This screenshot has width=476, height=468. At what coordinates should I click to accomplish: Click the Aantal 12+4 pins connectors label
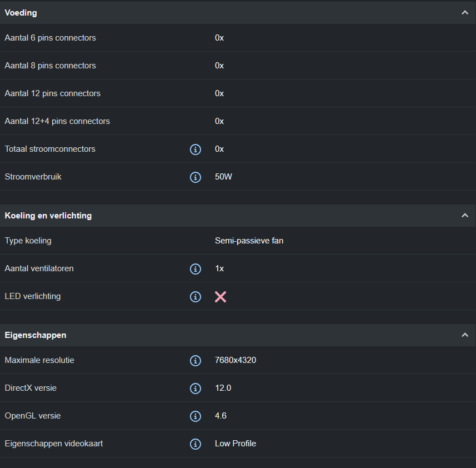[x=57, y=121]
